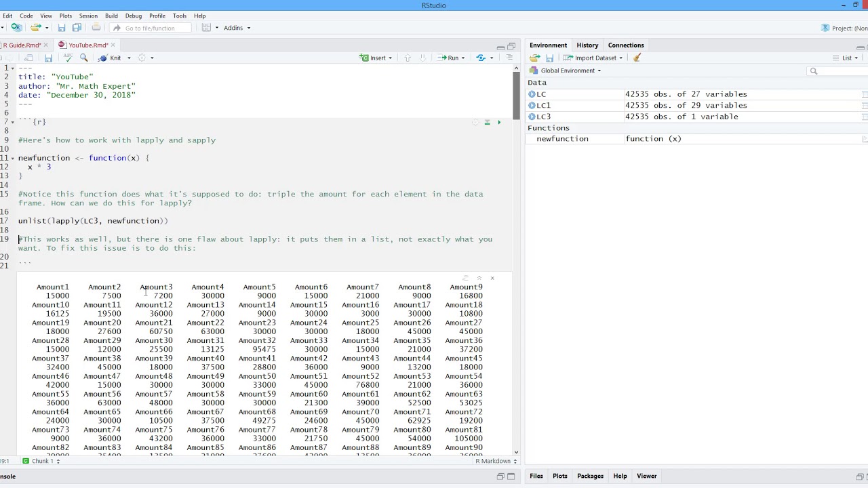Image resolution: width=868 pixels, height=488 pixels.
Task: Open the Help menu in the menu bar
Action: pos(200,16)
